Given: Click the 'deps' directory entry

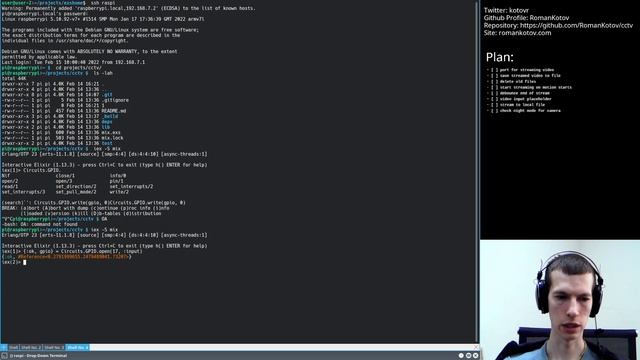Looking at the screenshot, I should click(107, 122).
